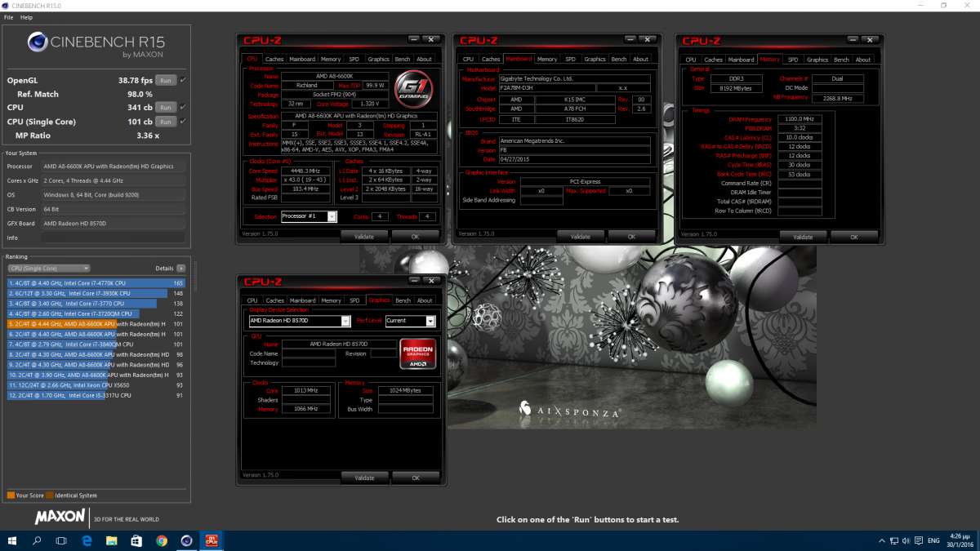Open the File menu in Cinebench
Image resolution: width=980 pixels, height=551 pixels.
[8, 17]
